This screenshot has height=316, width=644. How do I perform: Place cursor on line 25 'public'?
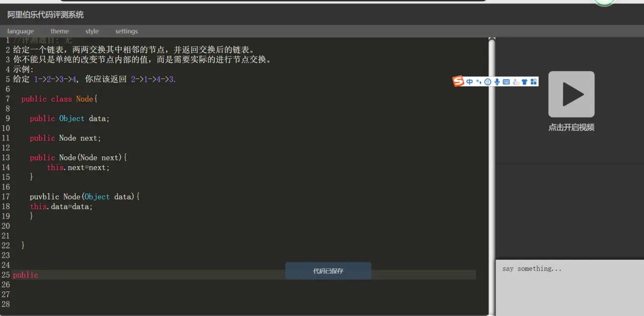point(26,275)
